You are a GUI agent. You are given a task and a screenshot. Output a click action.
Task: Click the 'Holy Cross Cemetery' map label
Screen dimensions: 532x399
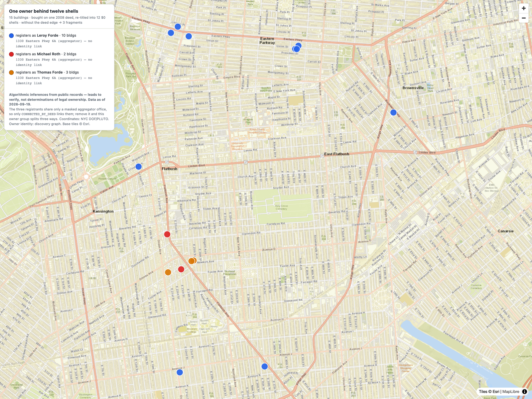[282, 207]
